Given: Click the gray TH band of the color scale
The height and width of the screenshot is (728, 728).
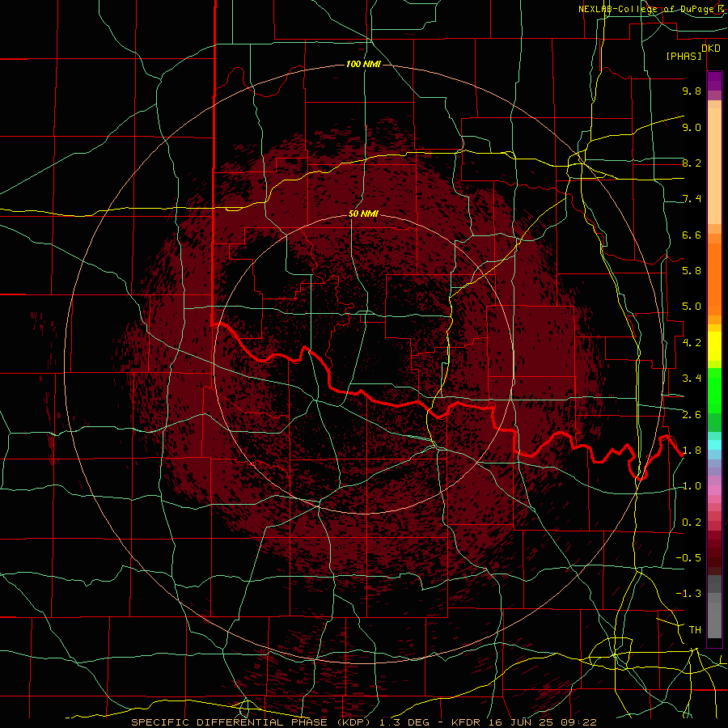Looking at the screenshot, I should coord(714,620).
